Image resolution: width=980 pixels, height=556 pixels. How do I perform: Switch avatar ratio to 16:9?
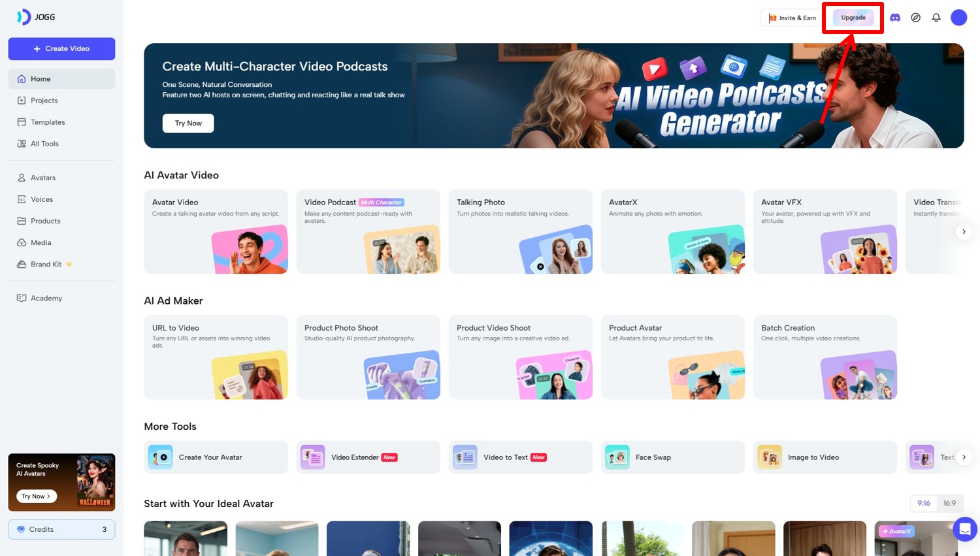click(x=949, y=503)
